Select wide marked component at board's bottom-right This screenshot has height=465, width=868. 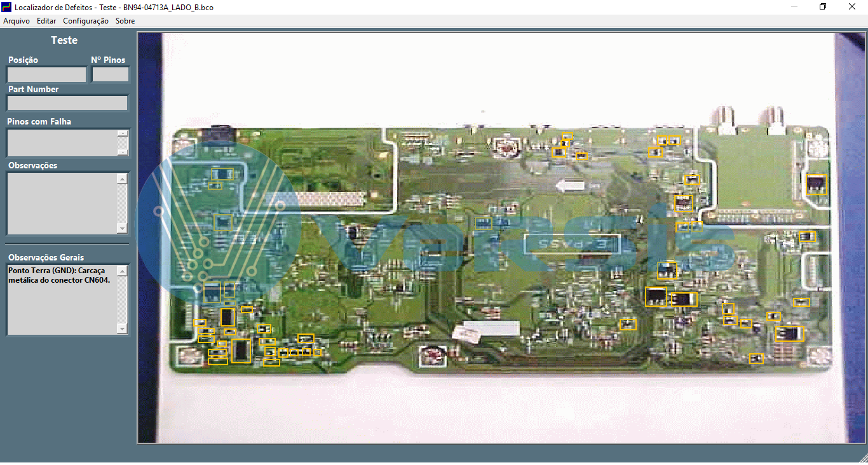[x=789, y=334]
